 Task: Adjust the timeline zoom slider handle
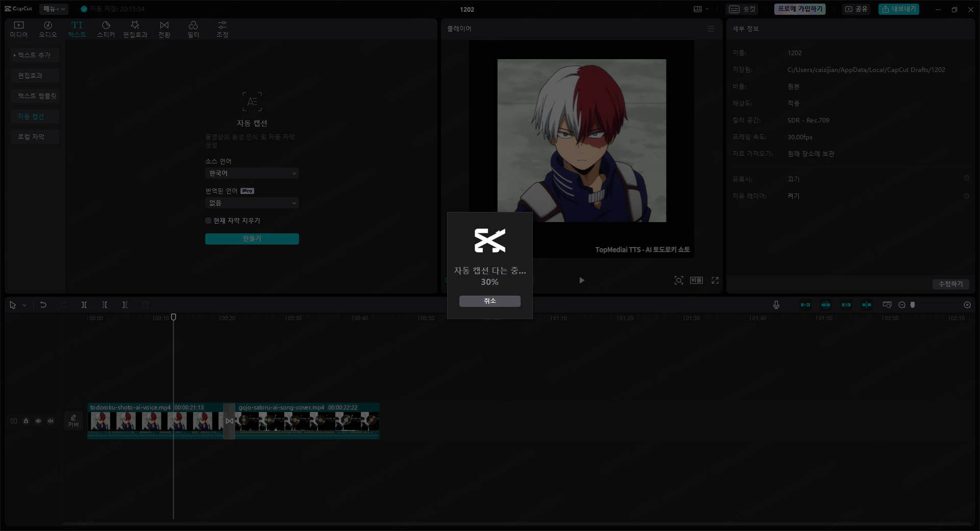(x=913, y=305)
